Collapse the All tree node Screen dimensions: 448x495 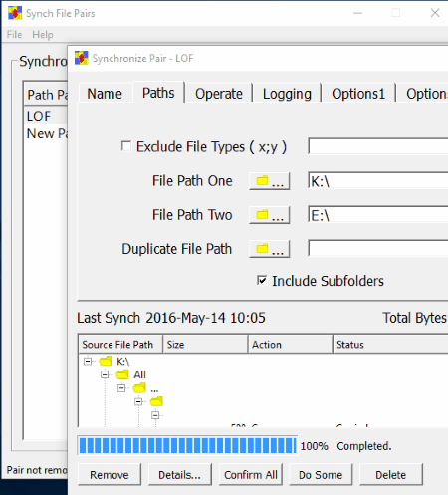105,374
